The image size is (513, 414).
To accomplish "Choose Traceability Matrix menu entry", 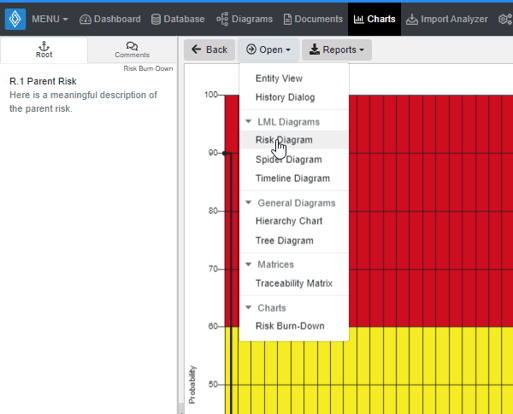I will click(x=294, y=283).
